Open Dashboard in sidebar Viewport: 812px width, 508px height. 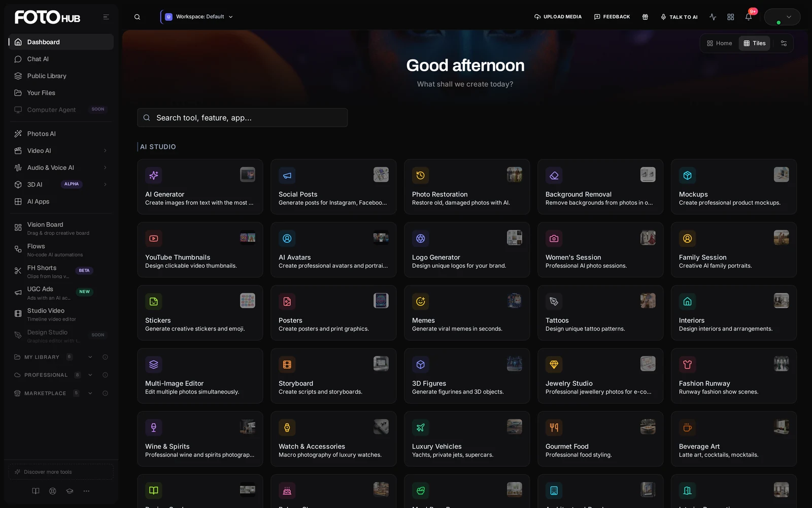click(61, 42)
